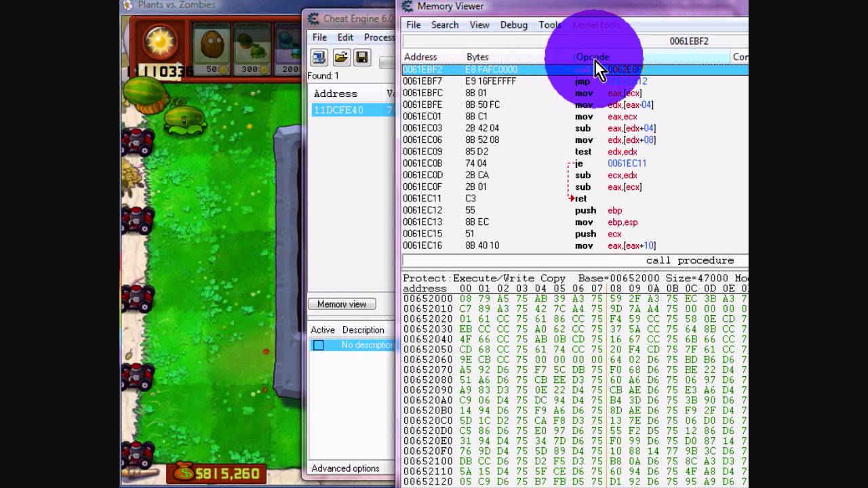Select disassembly row 0061EBFE
The height and width of the screenshot is (488, 868).
(x=575, y=104)
